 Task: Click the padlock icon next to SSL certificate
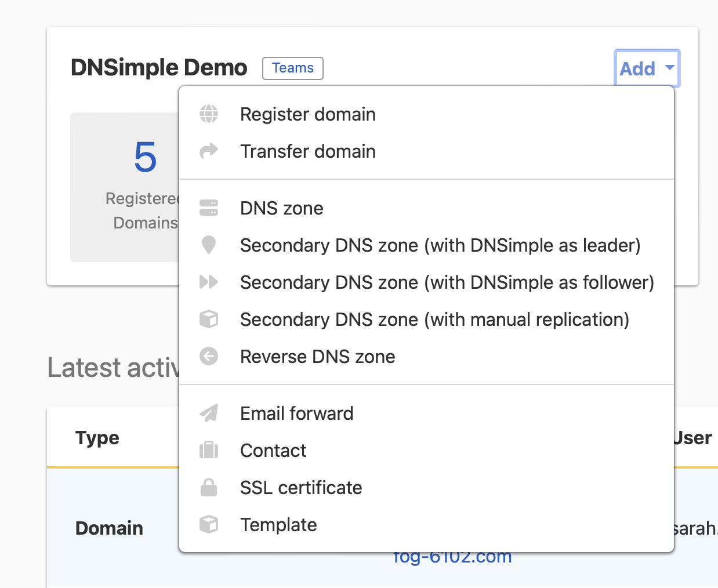pyautogui.click(x=208, y=488)
